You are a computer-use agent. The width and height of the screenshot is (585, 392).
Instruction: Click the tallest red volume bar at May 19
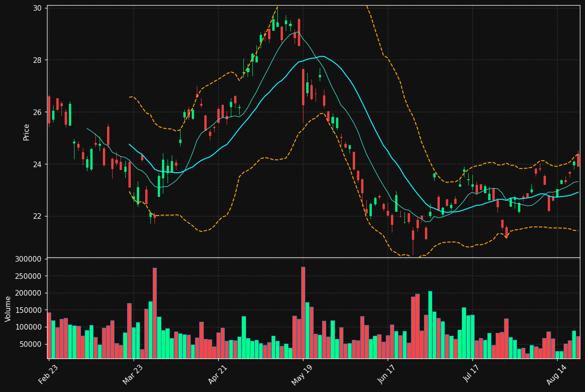point(303,312)
